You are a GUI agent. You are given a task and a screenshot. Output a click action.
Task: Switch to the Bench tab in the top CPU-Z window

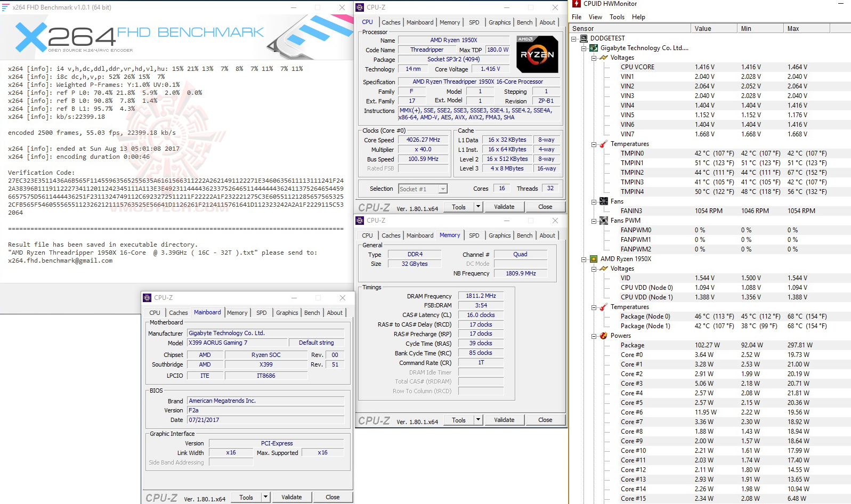524,22
